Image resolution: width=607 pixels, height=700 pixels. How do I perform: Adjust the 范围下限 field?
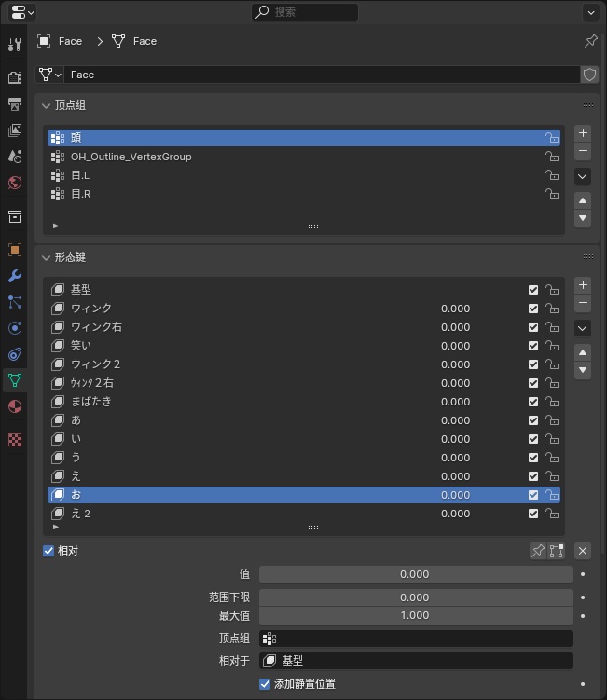tap(415, 597)
